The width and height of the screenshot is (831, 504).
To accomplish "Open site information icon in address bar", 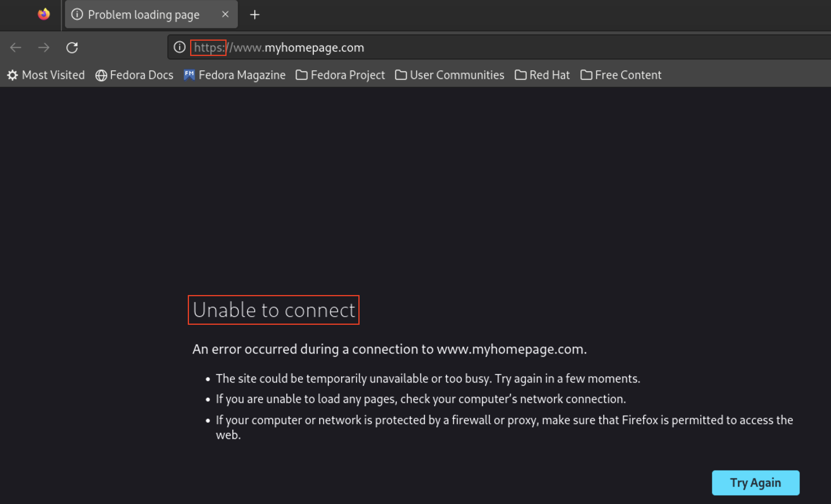I will pyautogui.click(x=180, y=47).
